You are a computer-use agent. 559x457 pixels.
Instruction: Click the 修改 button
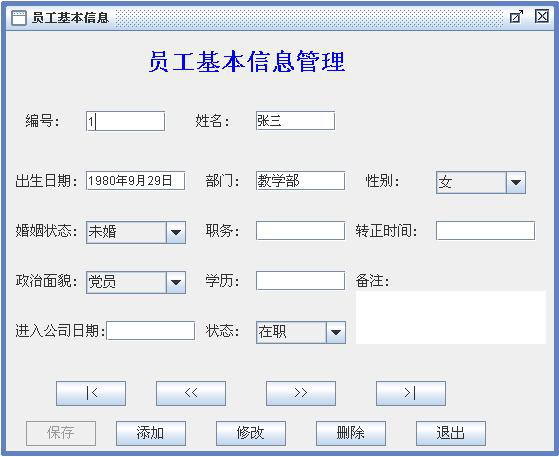(x=251, y=433)
